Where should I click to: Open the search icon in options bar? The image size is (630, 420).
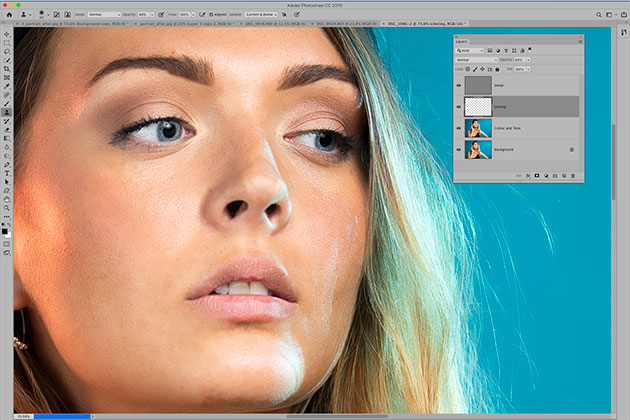[x=599, y=14]
